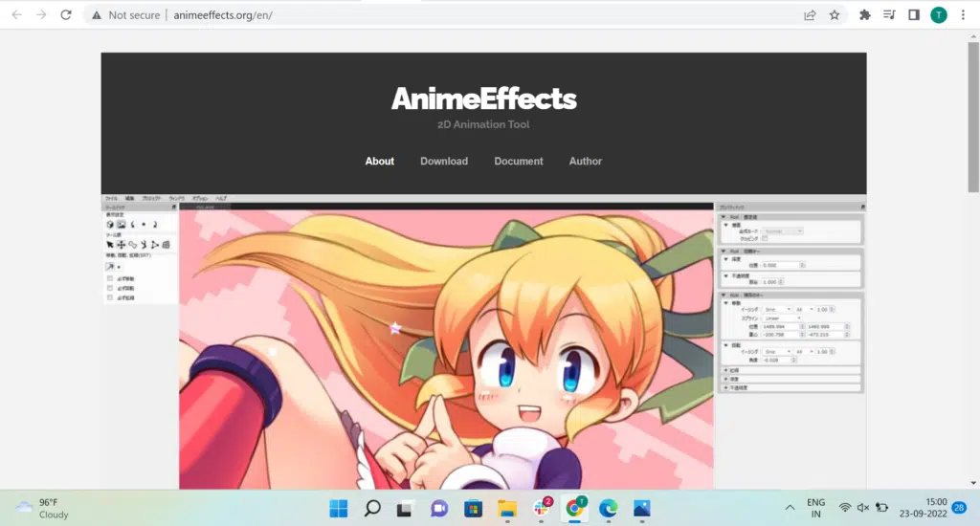This screenshot has width=980, height=526.
Task: Open the About page link
Action: pos(379,162)
